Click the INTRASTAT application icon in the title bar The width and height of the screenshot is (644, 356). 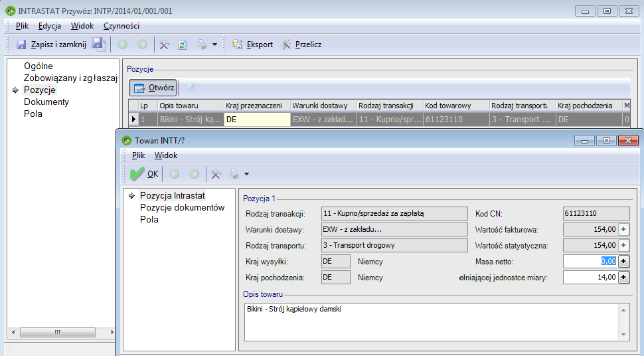pyautogui.click(x=10, y=11)
